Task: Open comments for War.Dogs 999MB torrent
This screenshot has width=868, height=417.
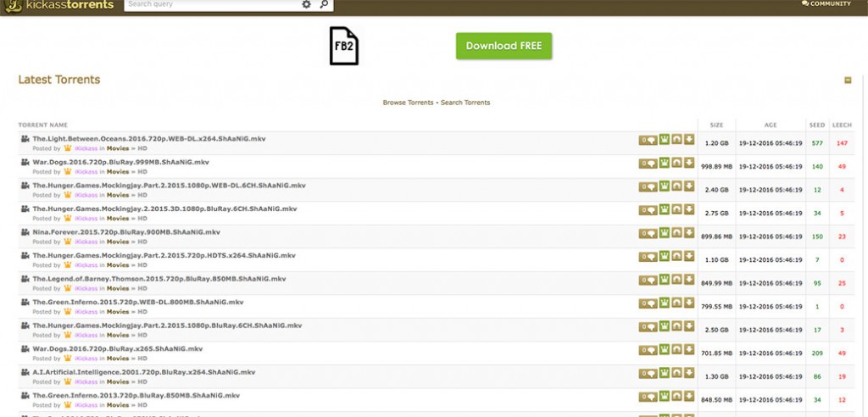Action: 648,164
